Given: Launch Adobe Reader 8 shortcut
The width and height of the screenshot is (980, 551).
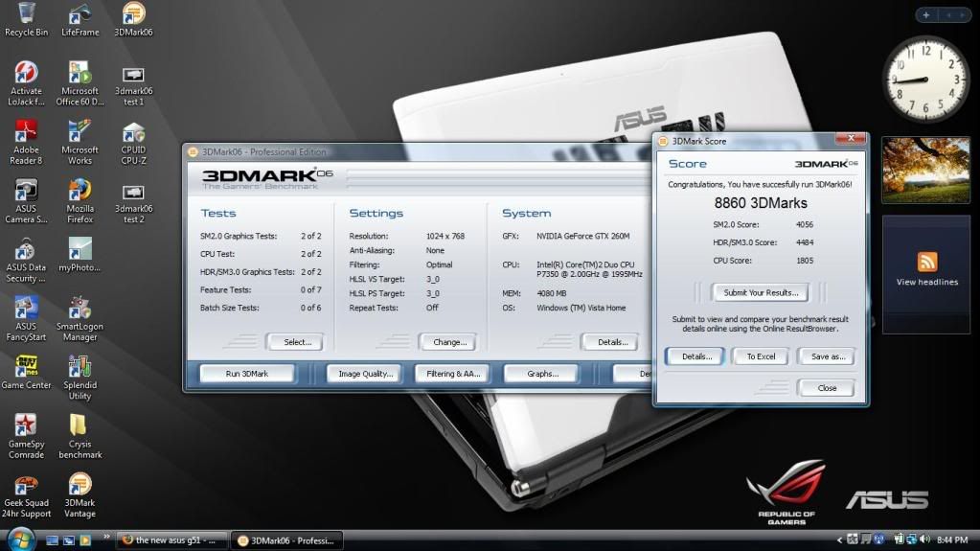Looking at the screenshot, I should tap(26, 142).
